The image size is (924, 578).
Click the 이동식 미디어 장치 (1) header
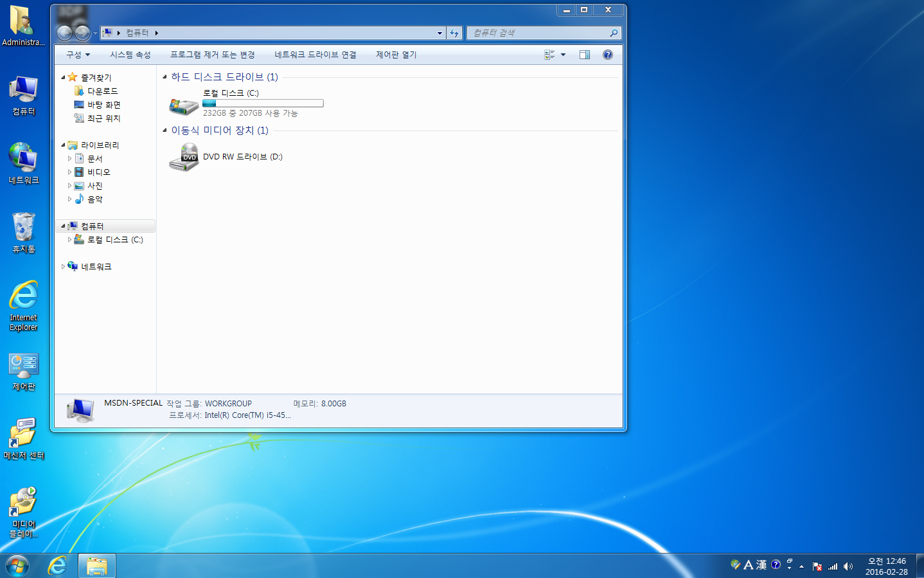pyautogui.click(x=220, y=130)
